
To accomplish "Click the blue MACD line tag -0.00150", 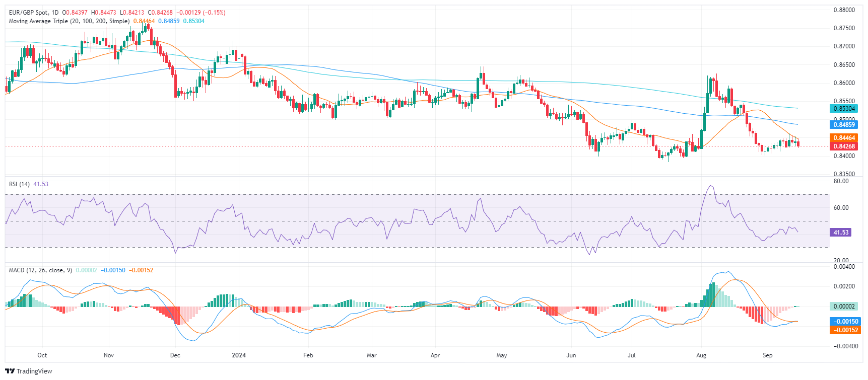I will tap(843, 322).
